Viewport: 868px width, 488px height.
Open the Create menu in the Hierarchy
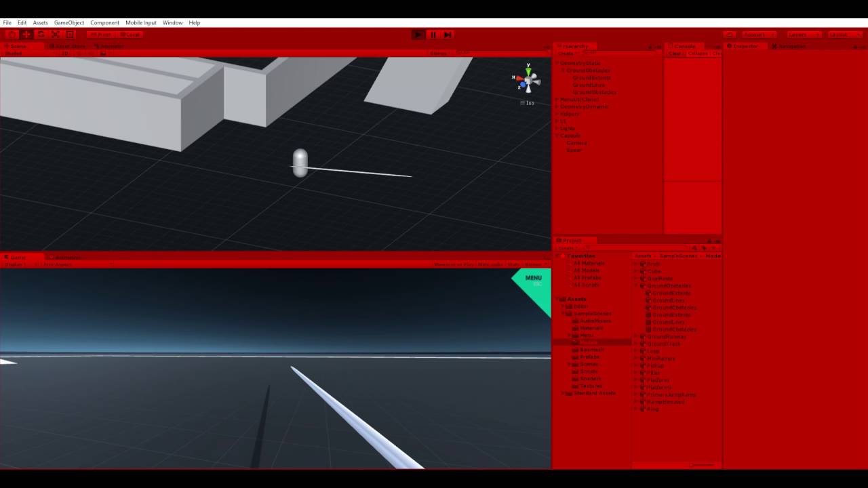click(x=566, y=54)
